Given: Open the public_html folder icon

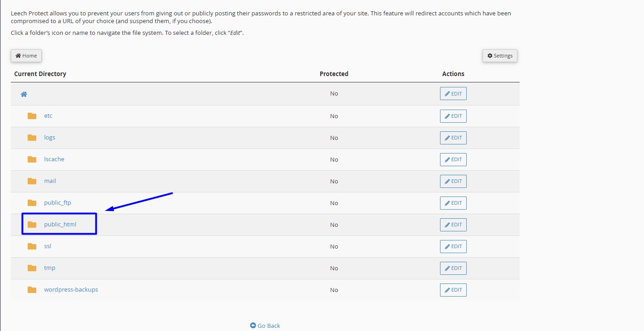Looking at the screenshot, I should (32, 225).
